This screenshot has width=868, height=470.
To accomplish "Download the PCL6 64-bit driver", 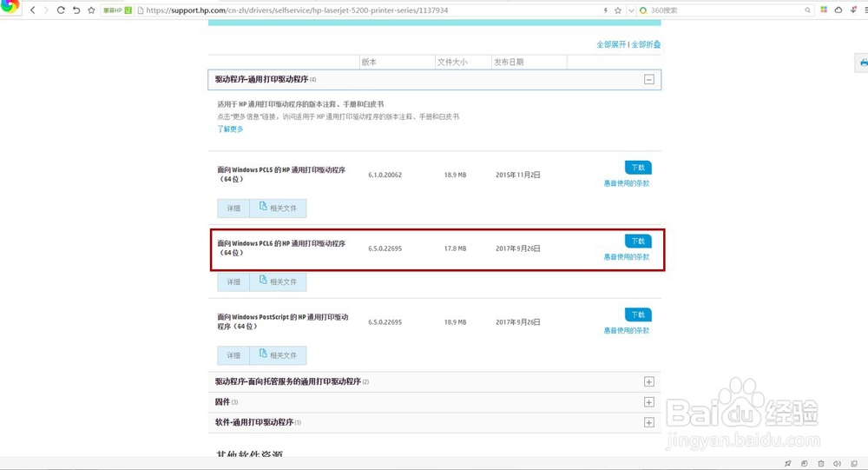I will pyautogui.click(x=638, y=242).
